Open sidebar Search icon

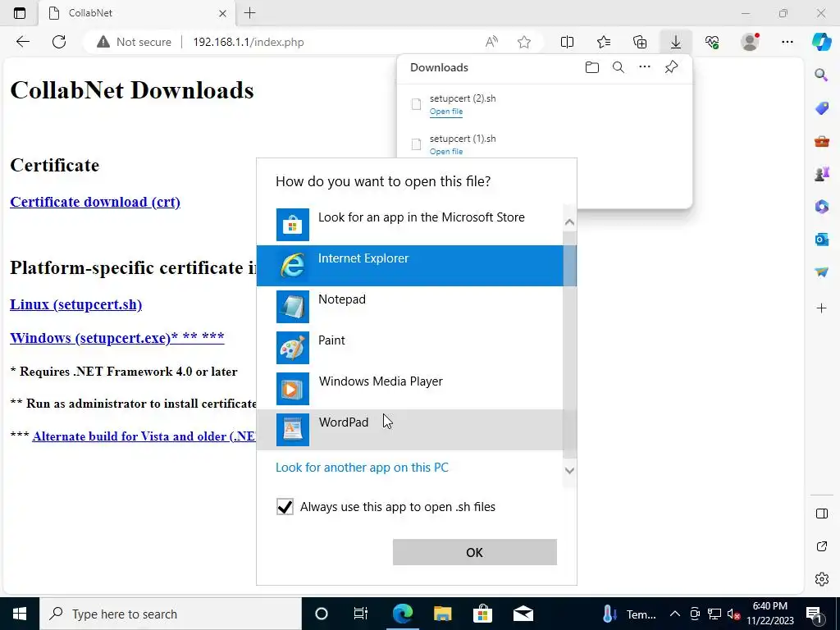click(821, 75)
